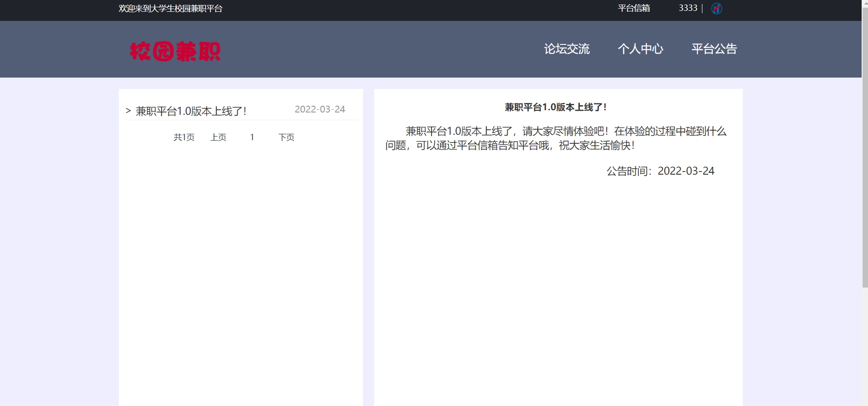This screenshot has height=406, width=868.
Task: Click the 下页 next page button
Action: (286, 137)
